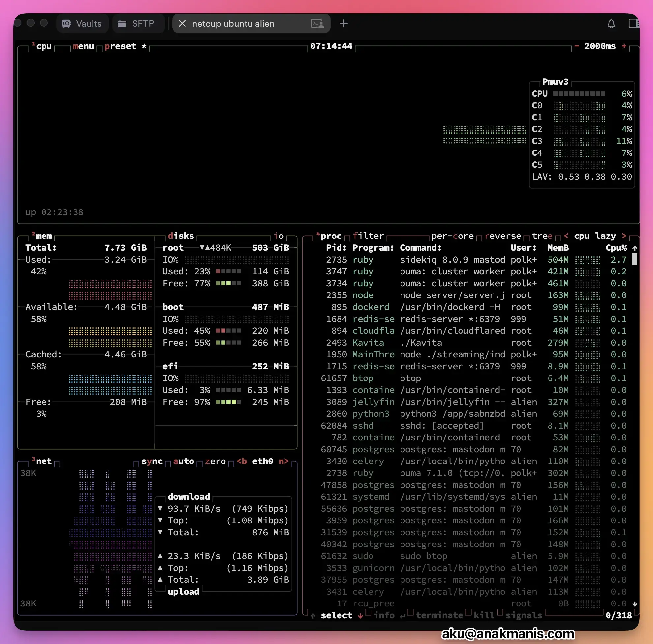Image resolution: width=653 pixels, height=644 pixels.
Task: Click zero to reset net totals
Action: [215, 461]
